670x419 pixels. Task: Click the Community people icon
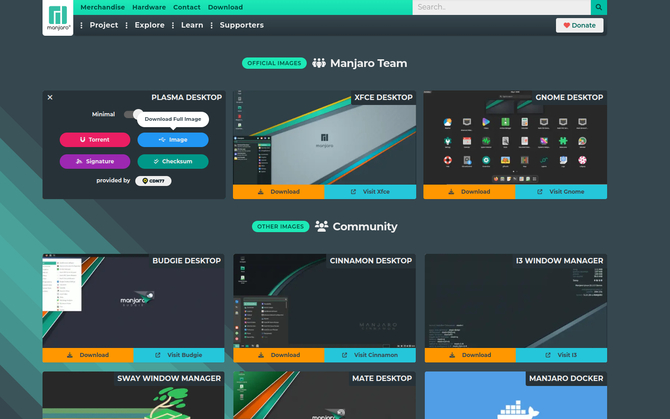click(321, 226)
